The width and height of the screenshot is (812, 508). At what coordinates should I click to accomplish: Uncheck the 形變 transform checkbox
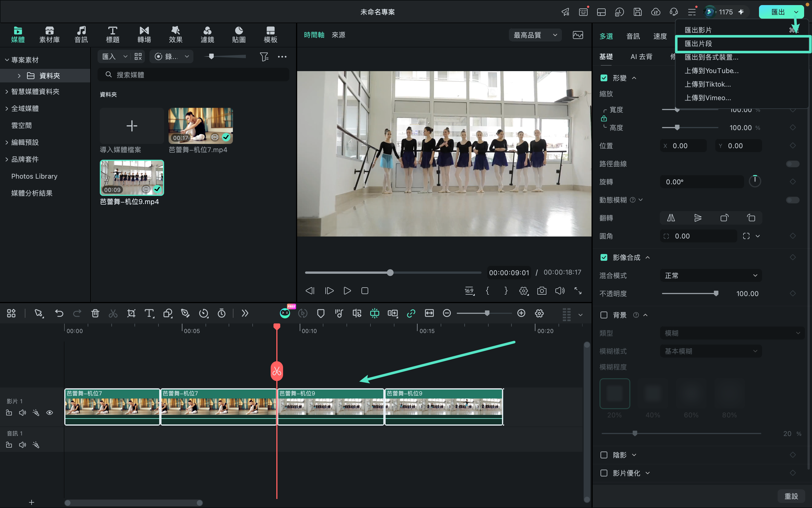[x=604, y=78]
